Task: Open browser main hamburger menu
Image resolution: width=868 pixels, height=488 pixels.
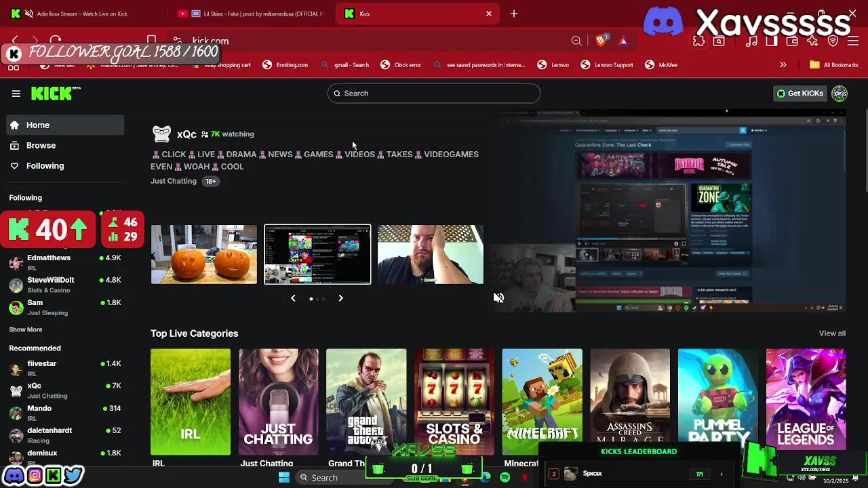Action: coord(853,41)
